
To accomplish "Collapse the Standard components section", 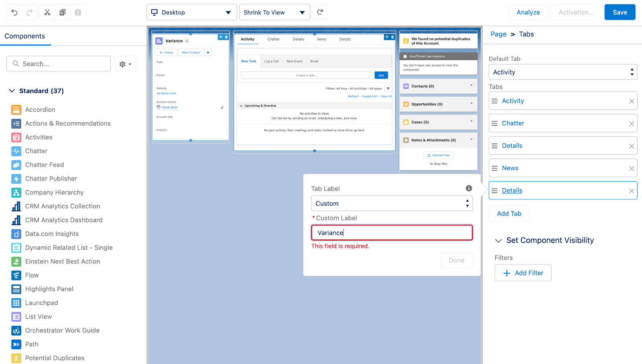I will click(12, 91).
